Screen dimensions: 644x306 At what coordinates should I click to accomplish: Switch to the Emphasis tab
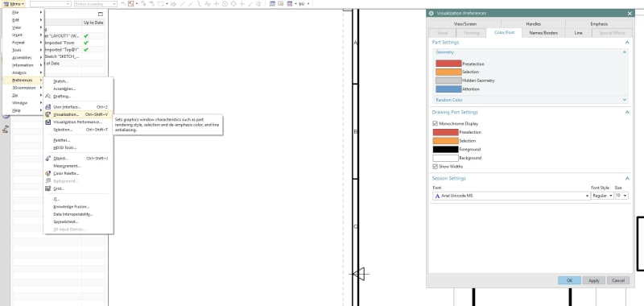(599, 24)
